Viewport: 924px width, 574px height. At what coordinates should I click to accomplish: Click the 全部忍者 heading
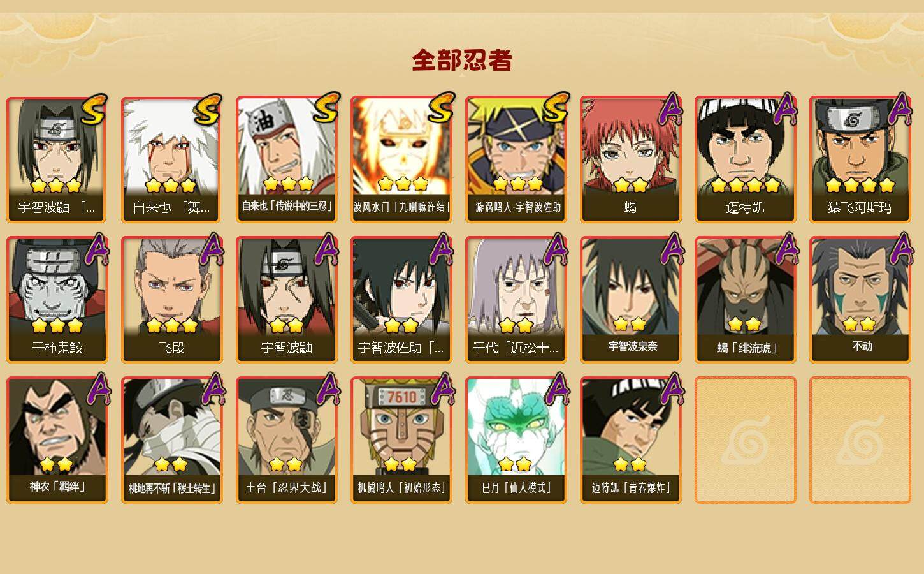coord(462,61)
